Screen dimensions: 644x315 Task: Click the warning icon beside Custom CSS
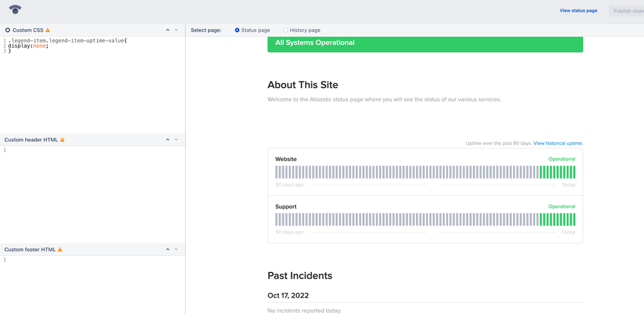[x=48, y=30]
